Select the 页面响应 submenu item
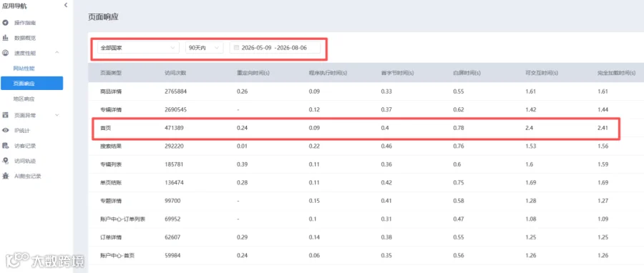The height and width of the screenshot is (273, 644). coord(32,83)
